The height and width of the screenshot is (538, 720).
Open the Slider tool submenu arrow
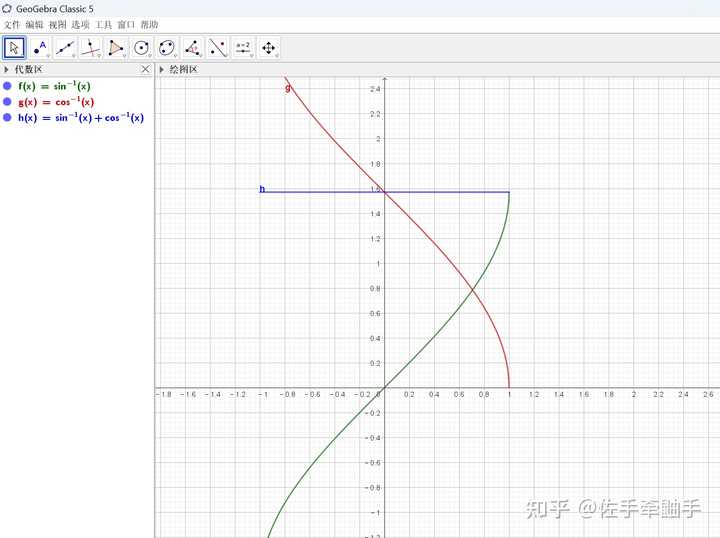pyautogui.click(x=251, y=56)
